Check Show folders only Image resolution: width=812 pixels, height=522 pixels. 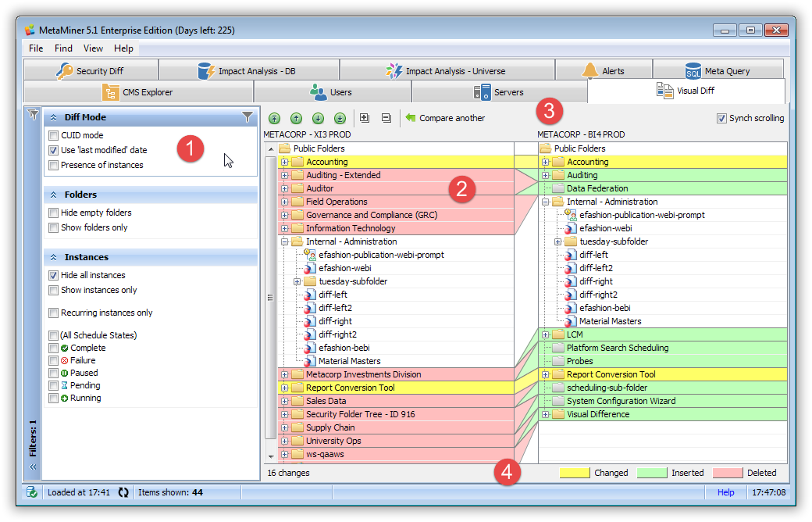[53, 227]
